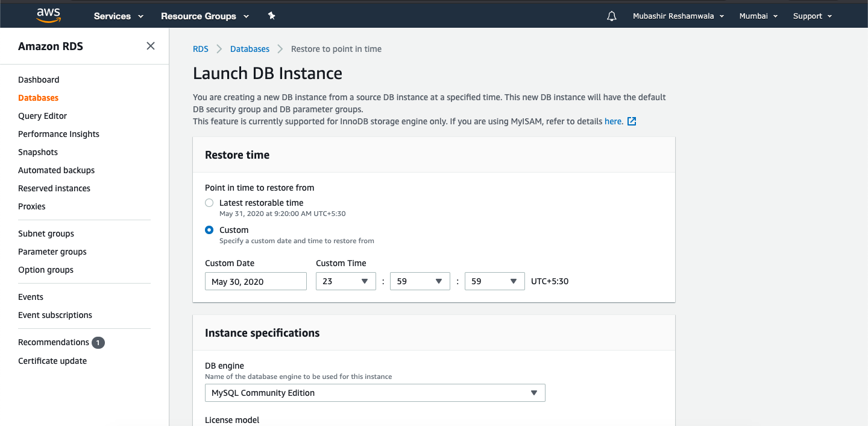
Task: Open the Mumbai region selector
Action: [x=758, y=16]
